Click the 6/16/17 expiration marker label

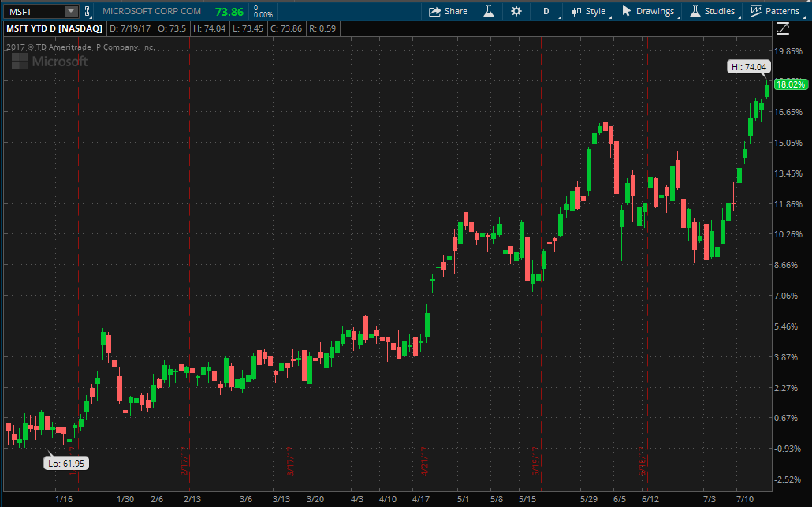(x=643, y=462)
